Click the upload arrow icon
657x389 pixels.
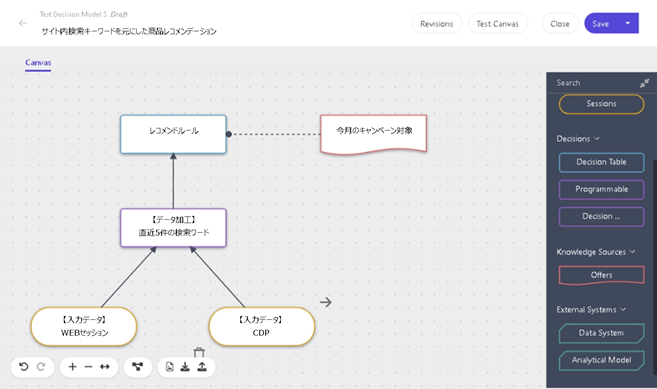pos(202,367)
